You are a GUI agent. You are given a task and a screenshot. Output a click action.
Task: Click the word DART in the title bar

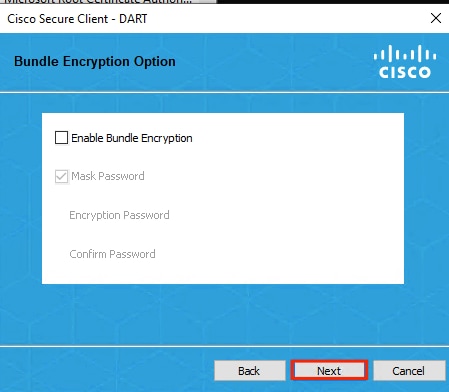[133, 19]
